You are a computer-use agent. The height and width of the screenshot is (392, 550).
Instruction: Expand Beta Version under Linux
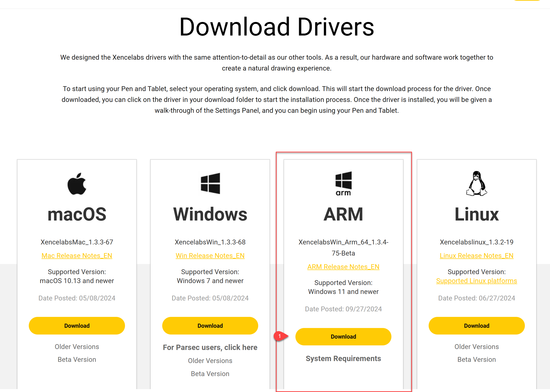(477, 359)
